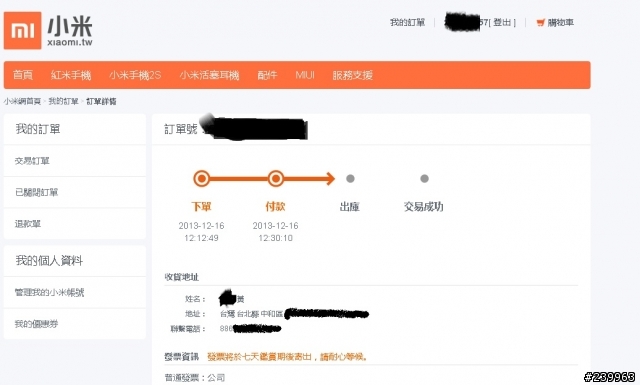This screenshot has height=385, width=640.
Task: Click 登出 to log out
Action: point(502,22)
